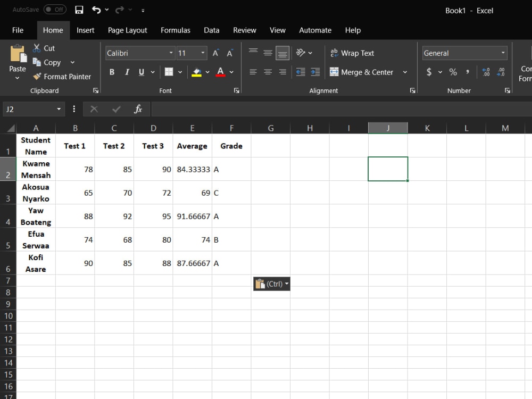Click Center alignment icon
This screenshot has height=399, width=532.
tap(268, 72)
